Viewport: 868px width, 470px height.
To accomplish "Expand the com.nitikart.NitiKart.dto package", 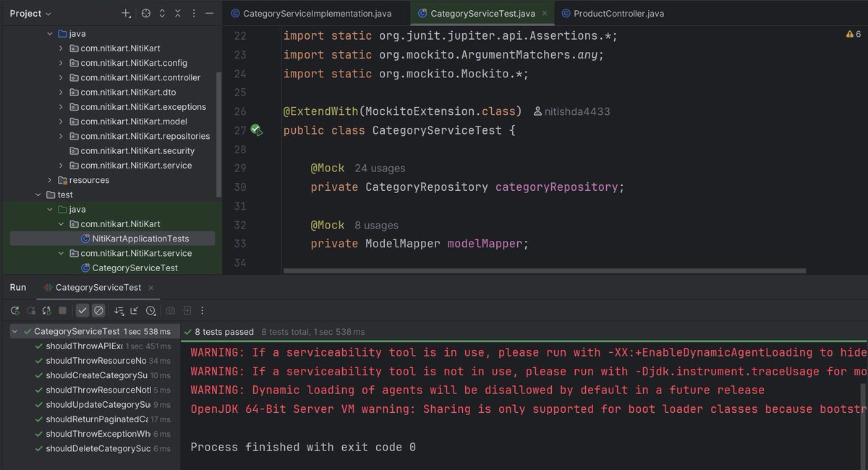I will tap(62, 92).
